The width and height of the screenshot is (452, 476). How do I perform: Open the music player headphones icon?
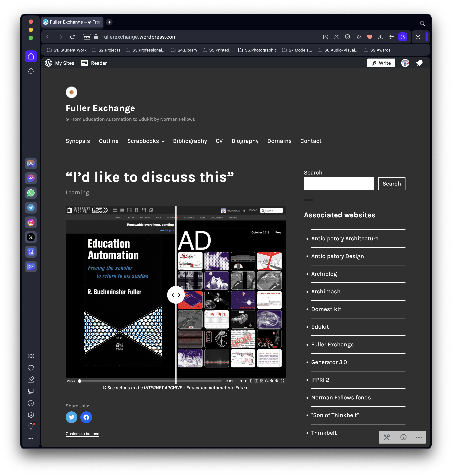click(31, 252)
